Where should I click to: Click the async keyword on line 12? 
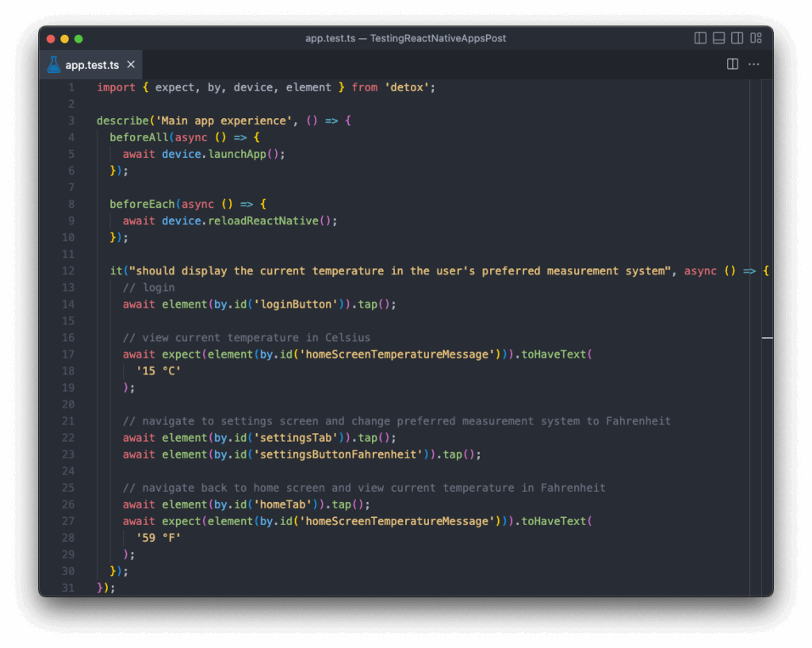pos(701,270)
